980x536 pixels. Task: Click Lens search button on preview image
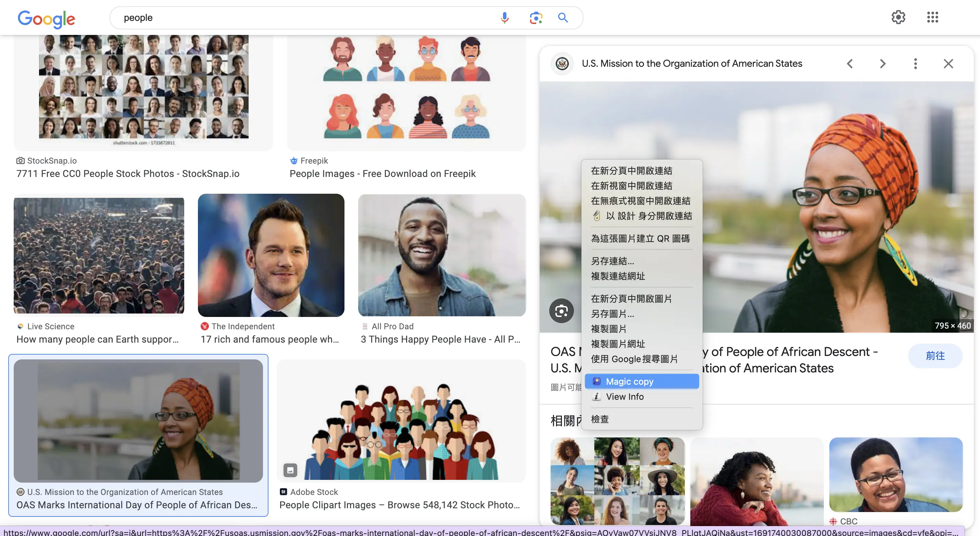[561, 310]
